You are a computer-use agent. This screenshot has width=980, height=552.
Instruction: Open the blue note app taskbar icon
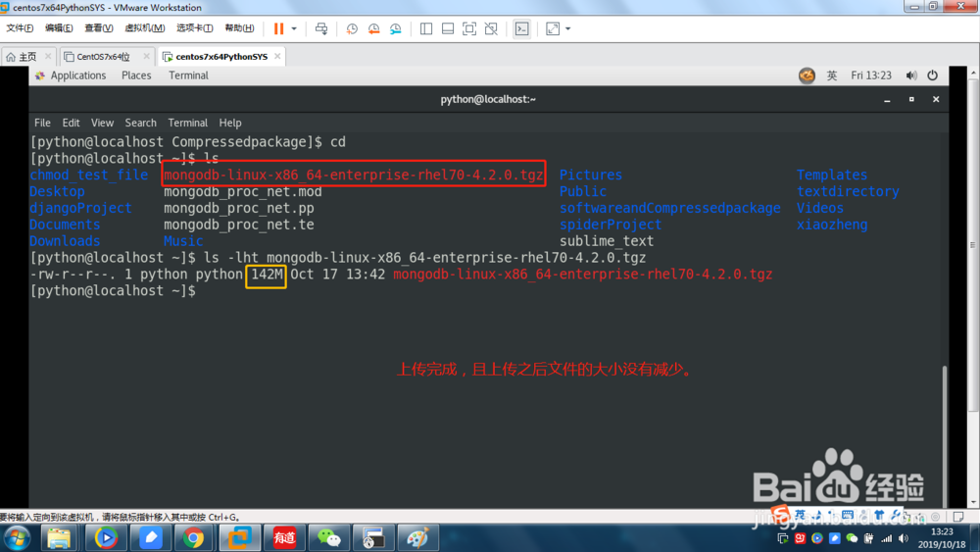[151, 538]
